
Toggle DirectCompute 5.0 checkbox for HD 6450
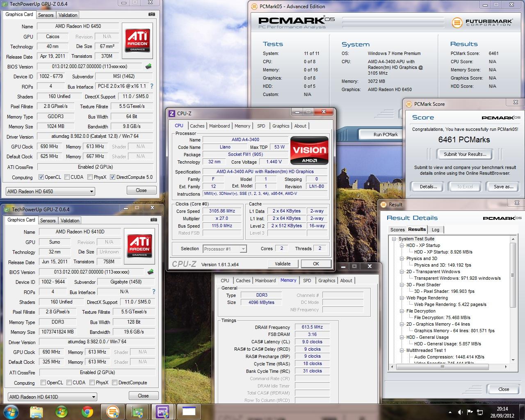112,177
